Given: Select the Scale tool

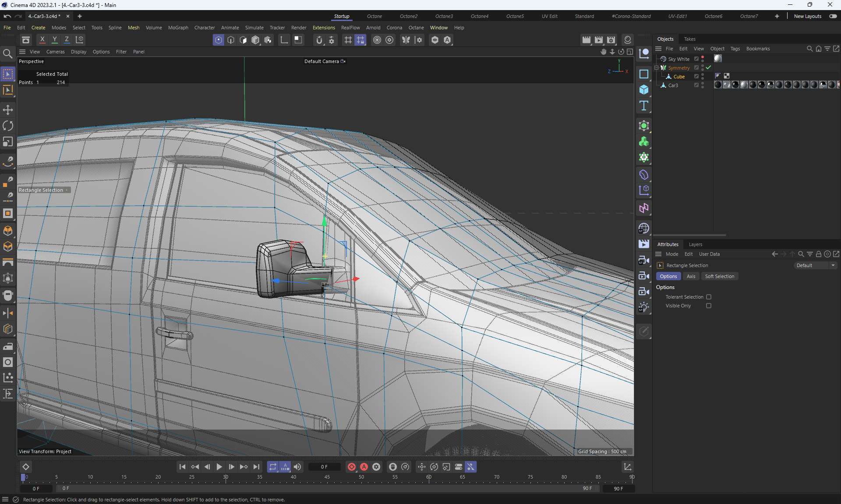Looking at the screenshot, I should (x=8, y=141).
